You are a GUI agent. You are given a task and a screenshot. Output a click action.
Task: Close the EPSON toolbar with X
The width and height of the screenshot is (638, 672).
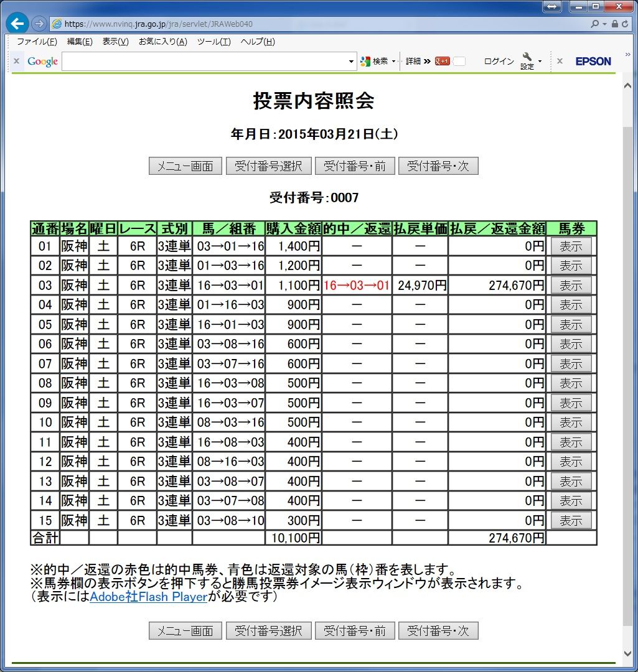point(560,61)
